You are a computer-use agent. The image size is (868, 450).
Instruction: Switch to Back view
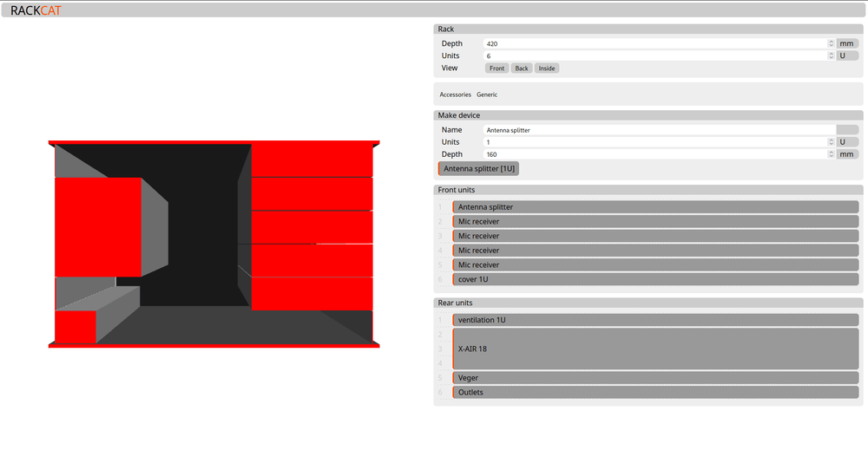(522, 68)
